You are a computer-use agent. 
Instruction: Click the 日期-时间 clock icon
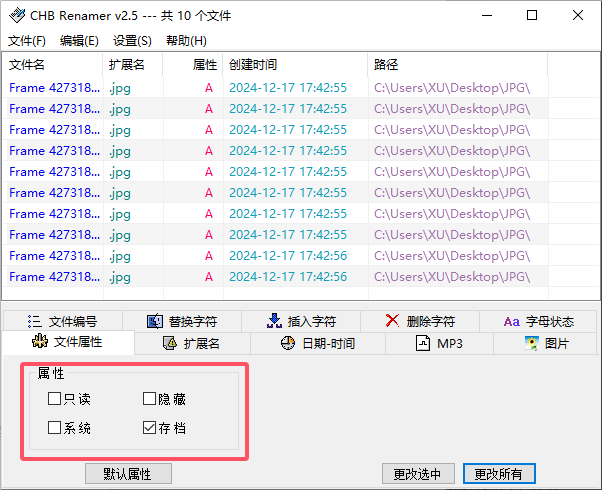click(x=288, y=343)
